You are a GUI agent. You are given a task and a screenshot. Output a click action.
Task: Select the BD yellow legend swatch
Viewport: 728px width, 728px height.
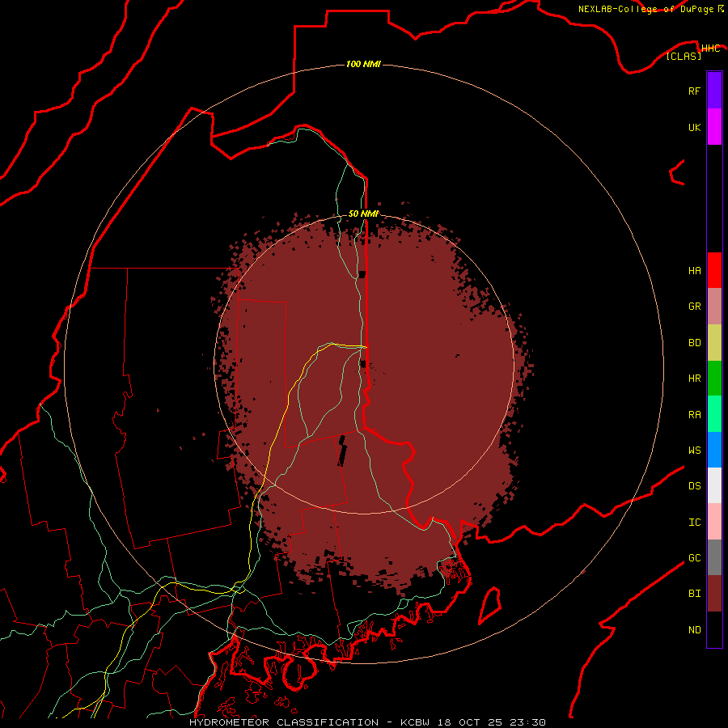pos(714,343)
